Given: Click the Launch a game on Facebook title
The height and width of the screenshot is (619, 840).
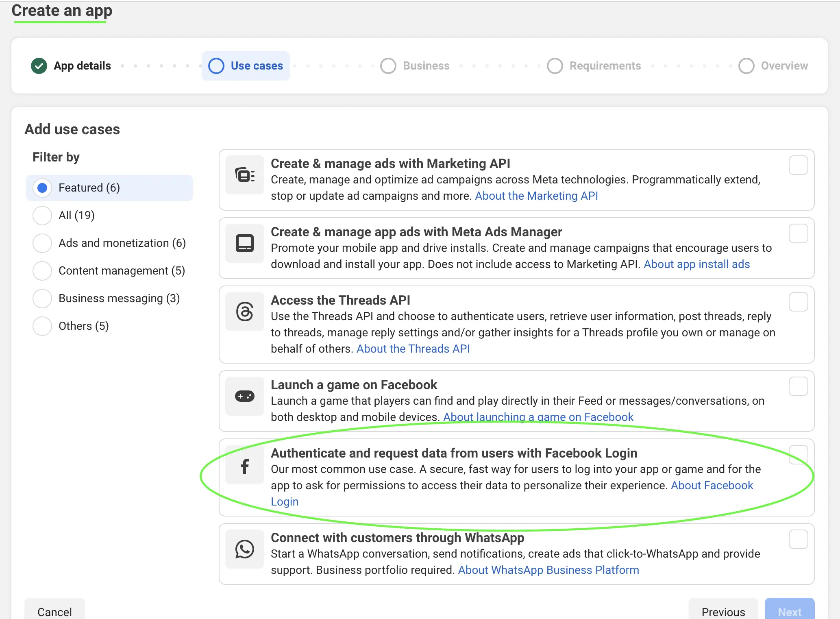Looking at the screenshot, I should (354, 385).
